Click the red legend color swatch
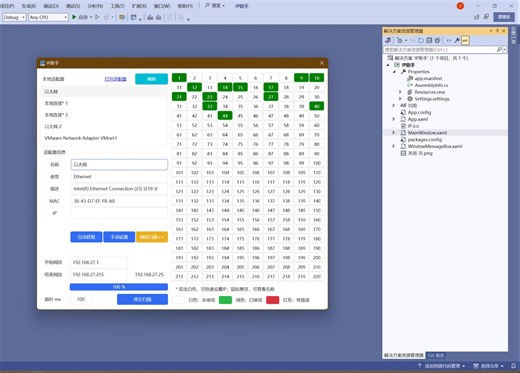Screen dimensions: 520x373 click(273, 300)
